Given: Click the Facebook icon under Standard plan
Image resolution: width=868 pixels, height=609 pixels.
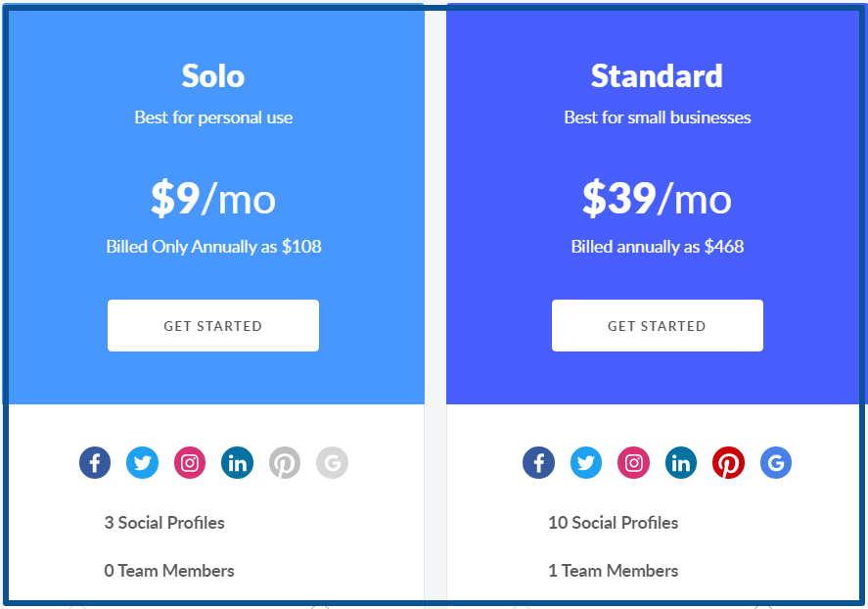Looking at the screenshot, I should [x=538, y=462].
